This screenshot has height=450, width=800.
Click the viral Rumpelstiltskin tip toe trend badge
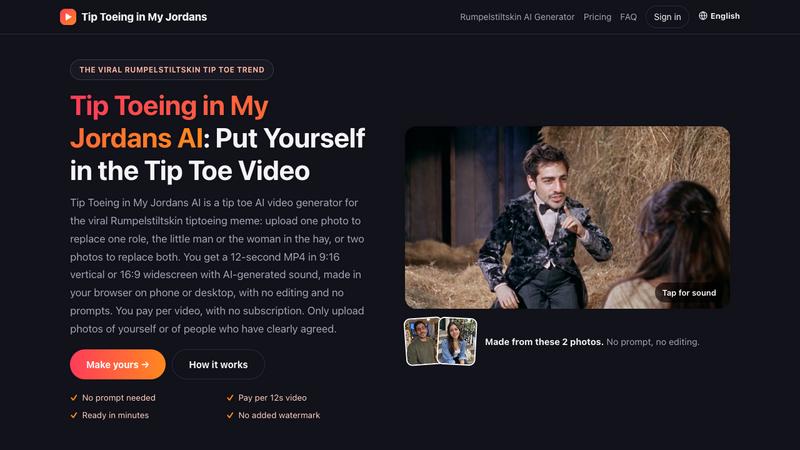[172, 70]
